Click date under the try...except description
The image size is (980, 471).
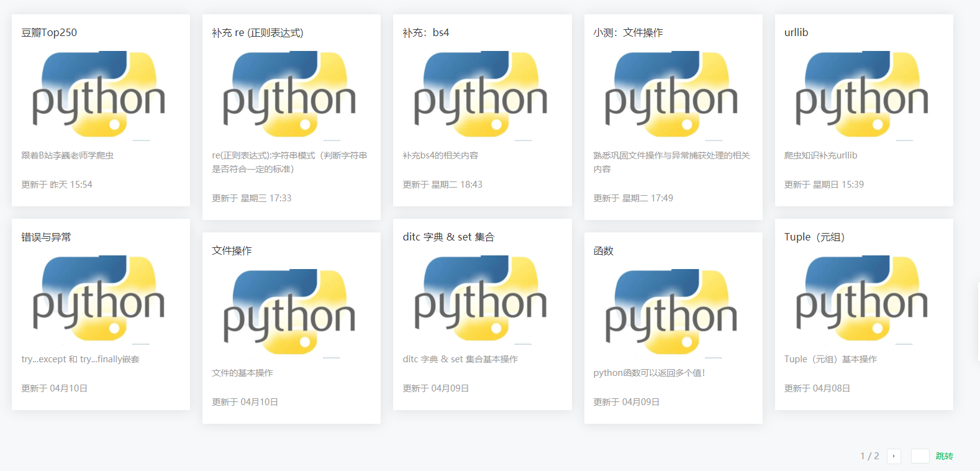(55, 388)
